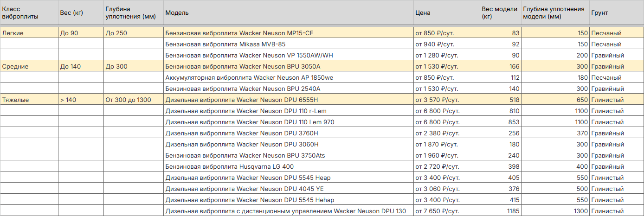Select the 'До 90' weight cell
The height and width of the screenshot is (216, 644).
[81, 33]
